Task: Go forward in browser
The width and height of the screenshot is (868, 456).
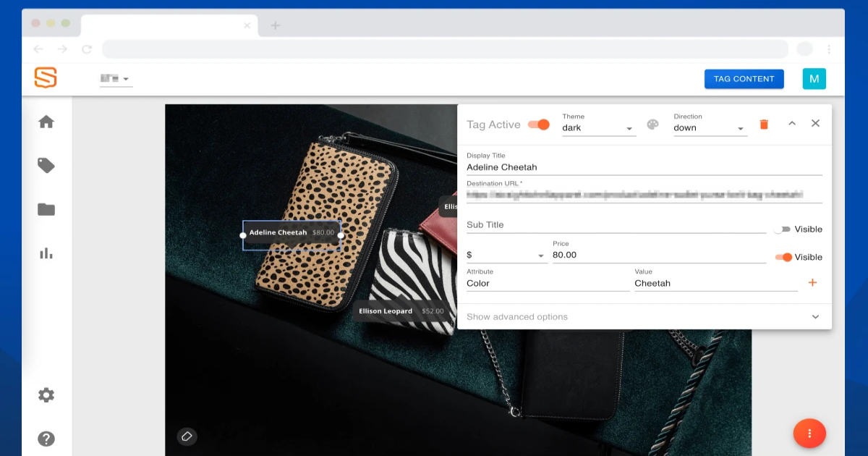Action: [x=62, y=49]
